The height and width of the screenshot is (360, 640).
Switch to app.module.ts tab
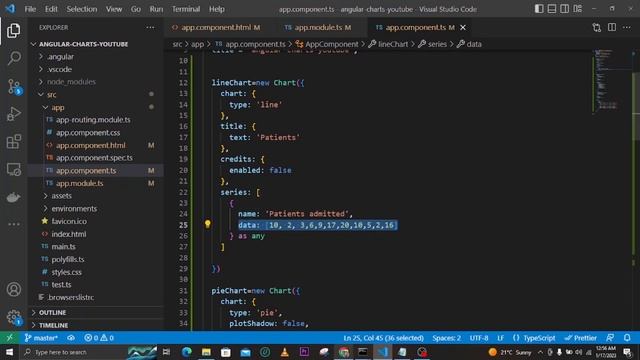(x=318, y=27)
